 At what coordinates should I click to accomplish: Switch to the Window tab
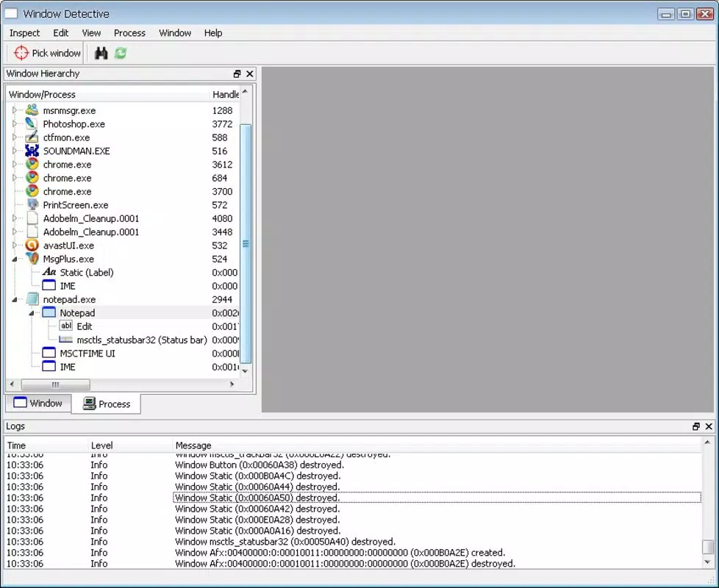click(38, 404)
